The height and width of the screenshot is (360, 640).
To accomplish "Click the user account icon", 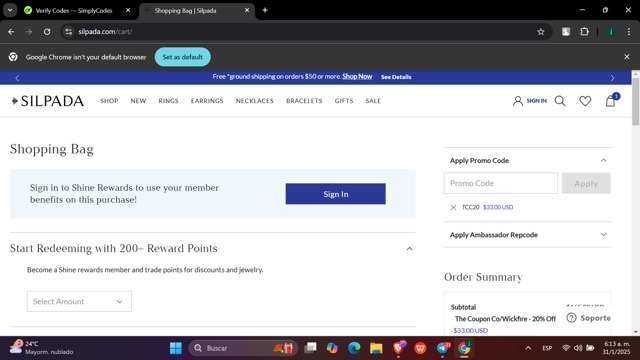I will point(518,101).
